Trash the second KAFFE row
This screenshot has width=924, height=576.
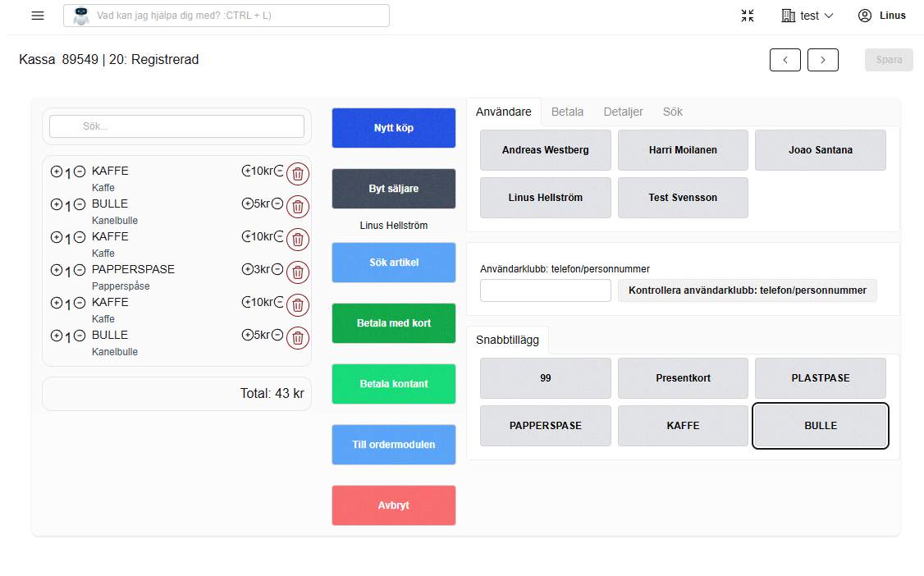point(298,240)
